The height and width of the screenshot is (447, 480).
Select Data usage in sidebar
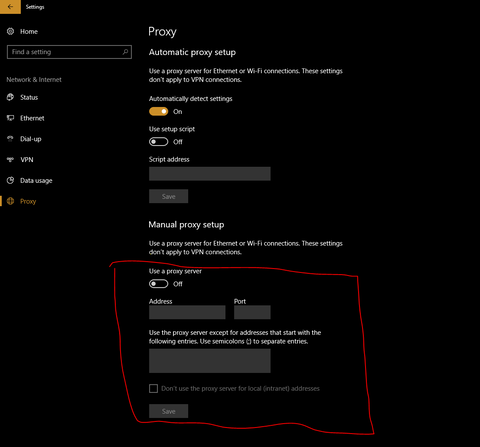tap(36, 181)
